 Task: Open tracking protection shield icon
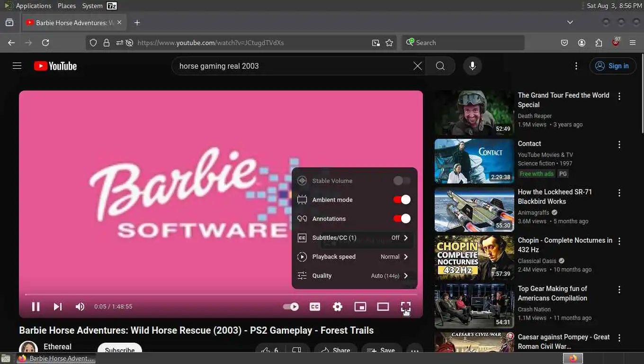(93, 43)
